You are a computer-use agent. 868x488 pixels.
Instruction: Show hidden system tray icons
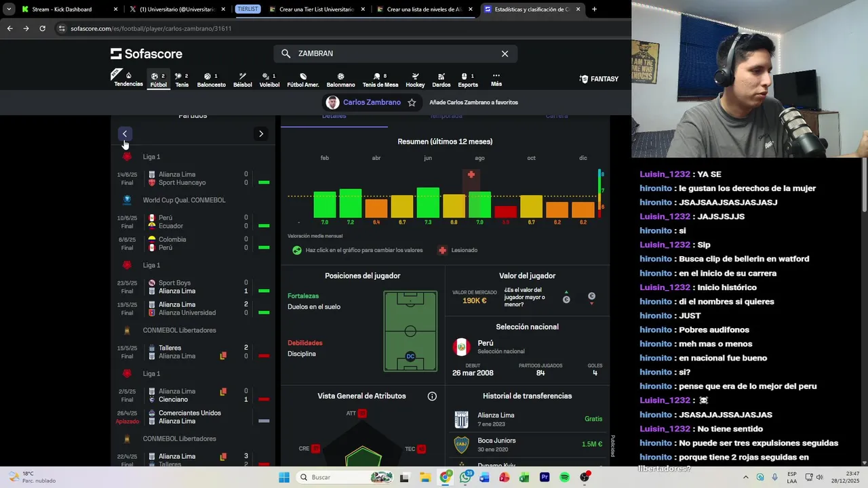click(746, 477)
